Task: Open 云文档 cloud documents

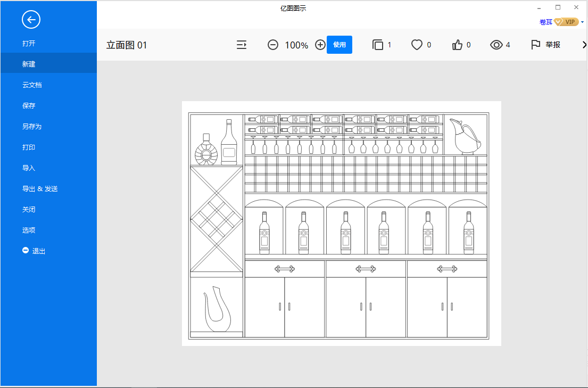Action: click(x=32, y=85)
